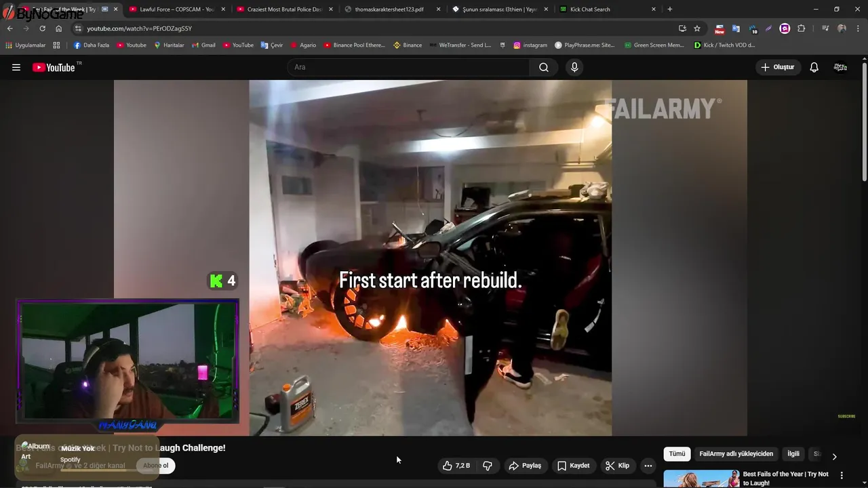Screen dimensions: 868x488
Task: Open the Uygulamalar apps shortcut
Action: pyautogui.click(x=26, y=45)
